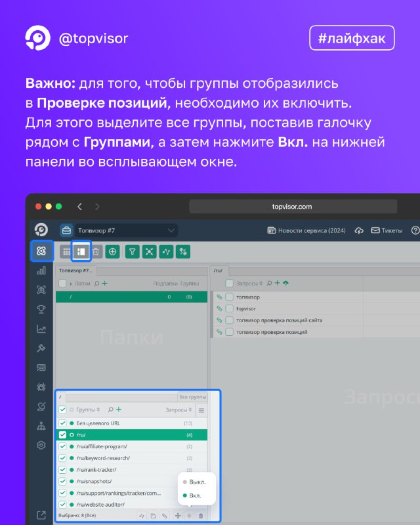
Task: Uncheck the /ru/keyword-research/ group checkbox
Action: coord(62,457)
